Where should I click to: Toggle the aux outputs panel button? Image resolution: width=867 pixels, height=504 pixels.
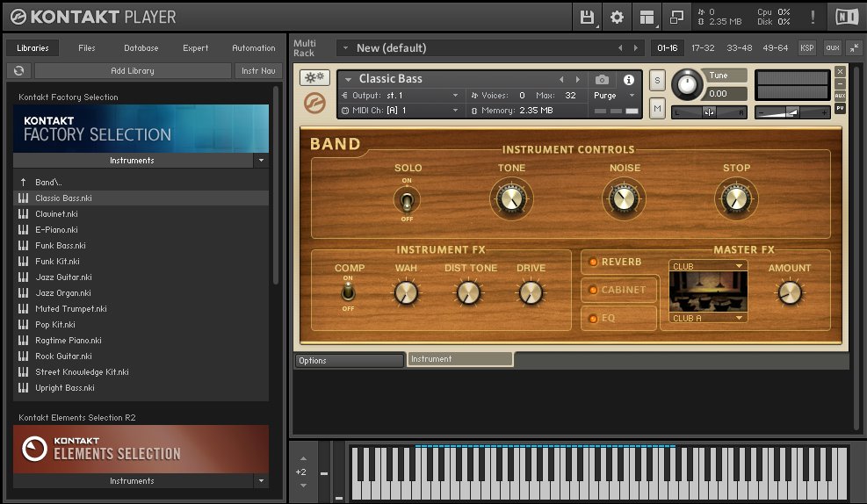[833, 48]
